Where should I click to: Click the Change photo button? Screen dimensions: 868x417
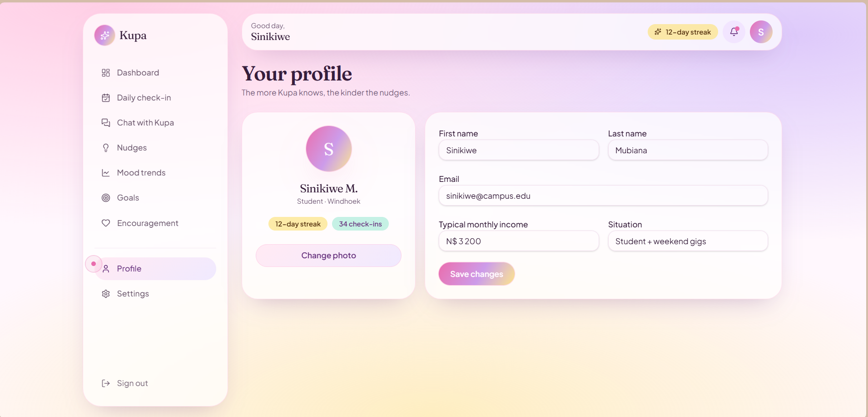328,256
